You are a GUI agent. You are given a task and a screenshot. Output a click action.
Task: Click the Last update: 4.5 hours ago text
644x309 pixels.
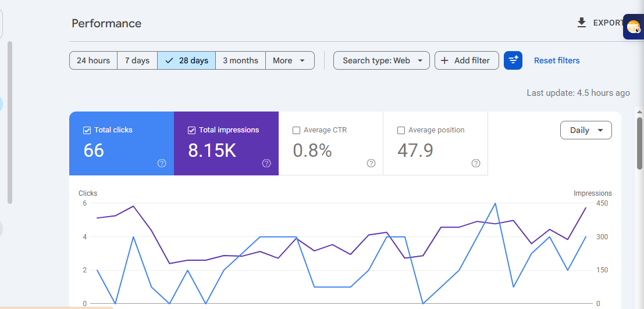point(578,93)
